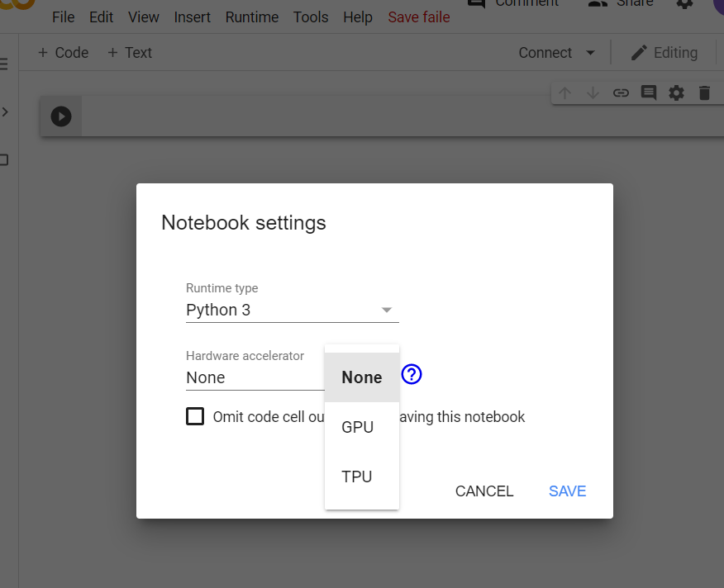Screen dimensions: 724x588
Task: Open Hardware accelerator dropdown field
Action: coord(255,377)
